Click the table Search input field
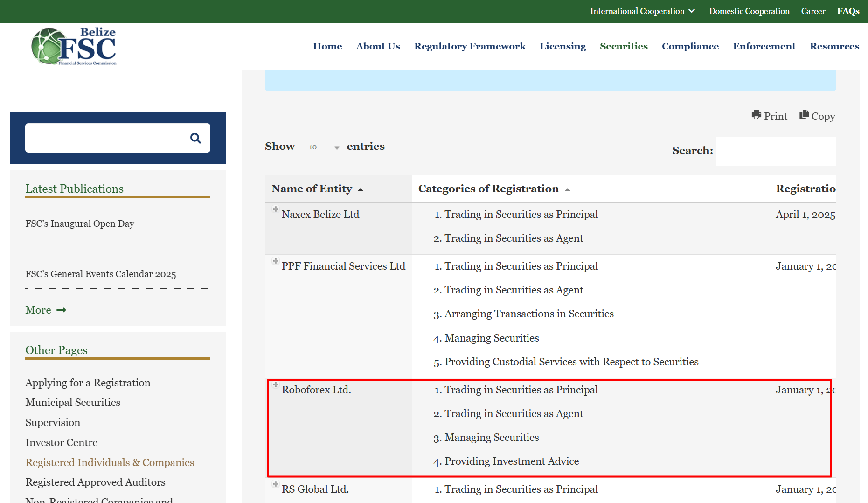Viewport: 868px width, 503px height. click(x=776, y=151)
